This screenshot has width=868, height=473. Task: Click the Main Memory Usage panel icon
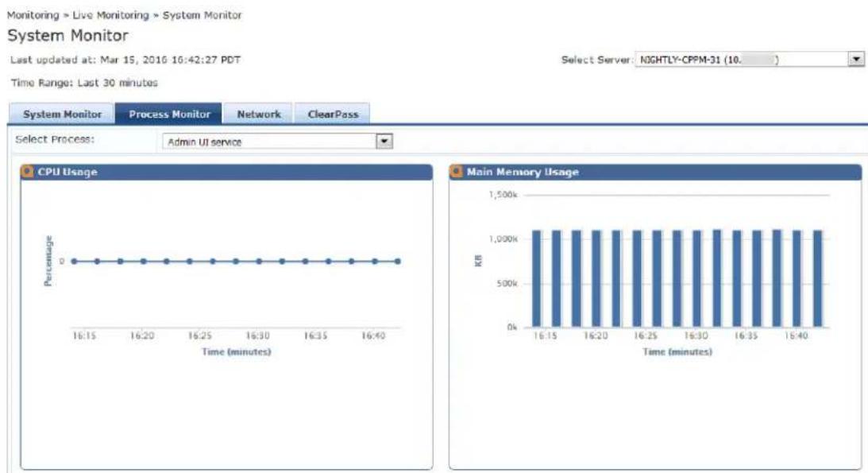pos(456,172)
